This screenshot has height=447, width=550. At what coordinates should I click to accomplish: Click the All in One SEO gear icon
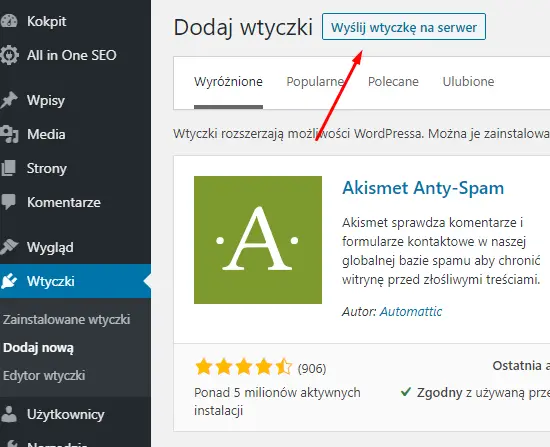8,55
